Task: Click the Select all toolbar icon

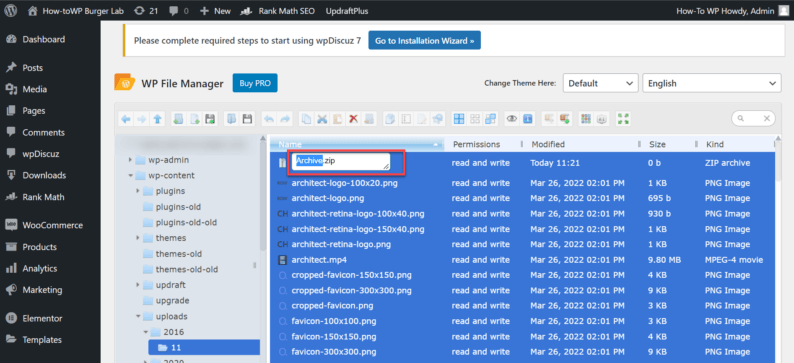Action: click(x=459, y=119)
